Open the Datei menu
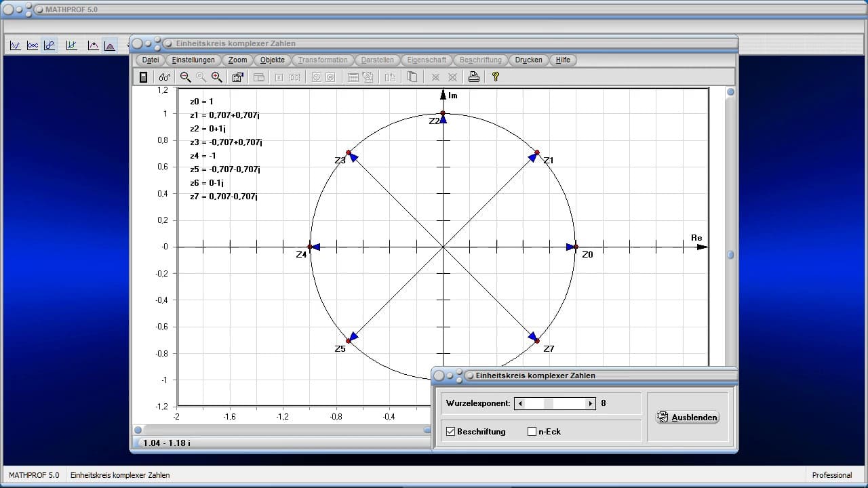The height and width of the screenshot is (488, 868). click(x=151, y=60)
